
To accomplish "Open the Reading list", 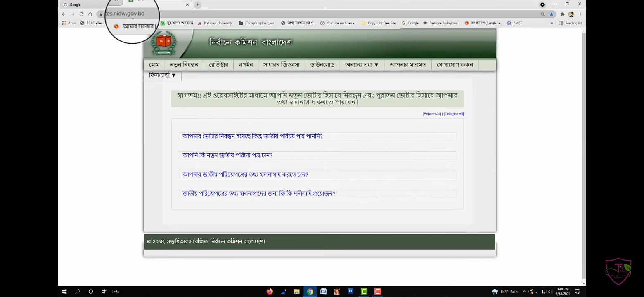I will click(571, 23).
